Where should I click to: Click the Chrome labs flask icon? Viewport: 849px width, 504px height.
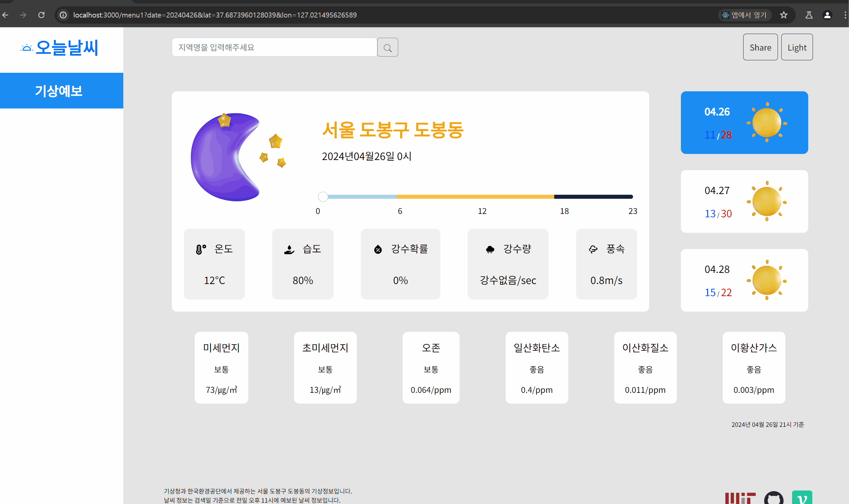pos(809,15)
